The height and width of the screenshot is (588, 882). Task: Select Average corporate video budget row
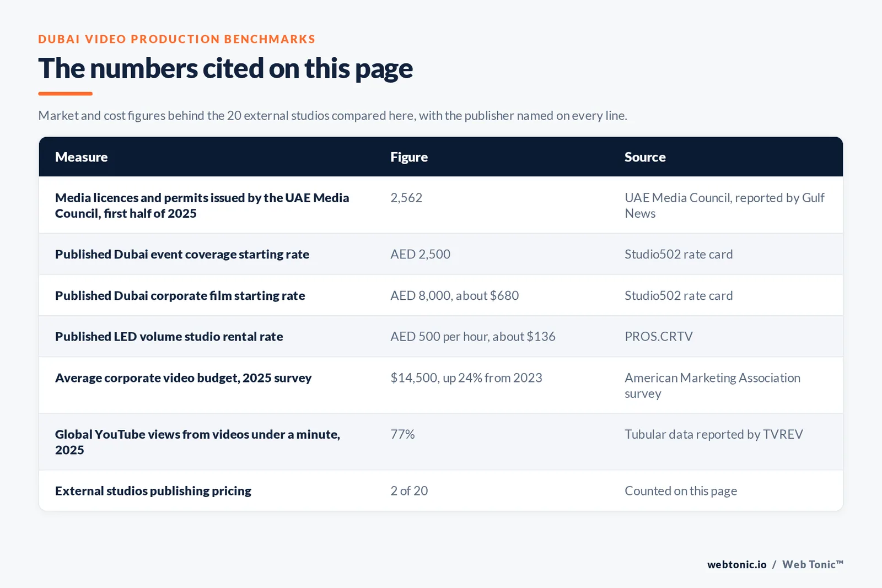tap(441, 385)
